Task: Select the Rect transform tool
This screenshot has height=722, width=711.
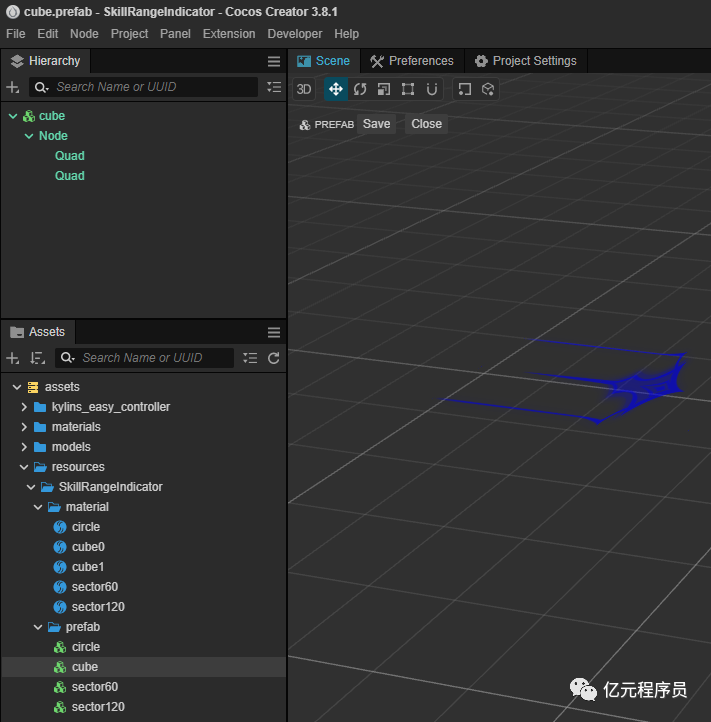Action: 408,89
